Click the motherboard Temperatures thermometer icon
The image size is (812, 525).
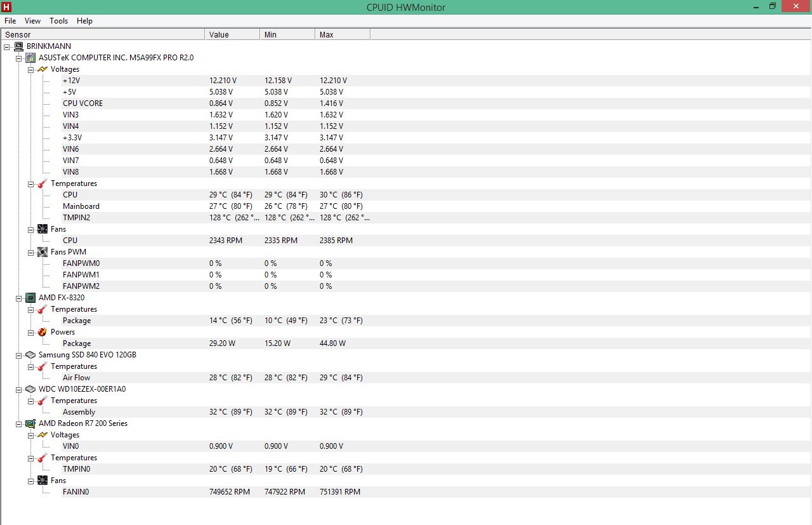coord(43,183)
